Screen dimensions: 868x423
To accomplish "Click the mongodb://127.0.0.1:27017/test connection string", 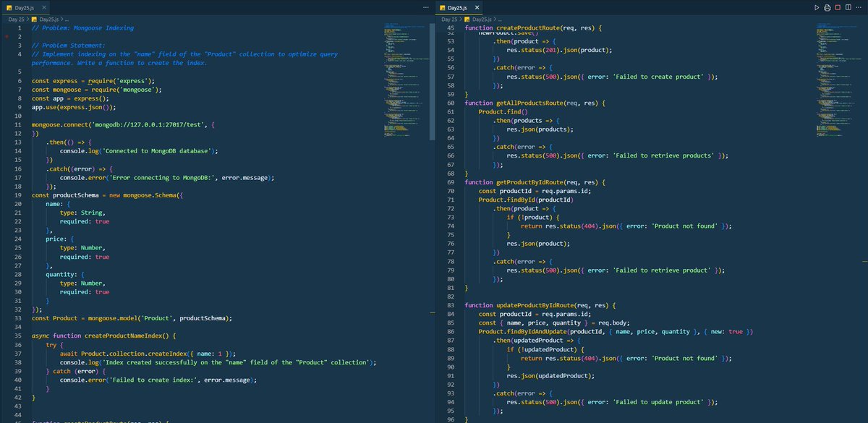I will [150, 125].
